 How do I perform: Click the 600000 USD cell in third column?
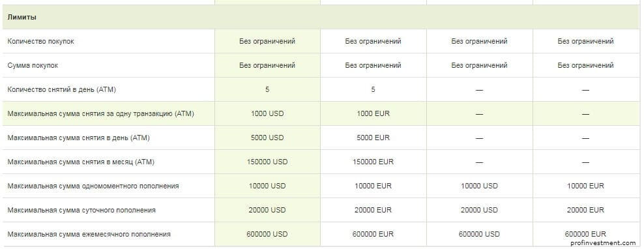point(479,234)
